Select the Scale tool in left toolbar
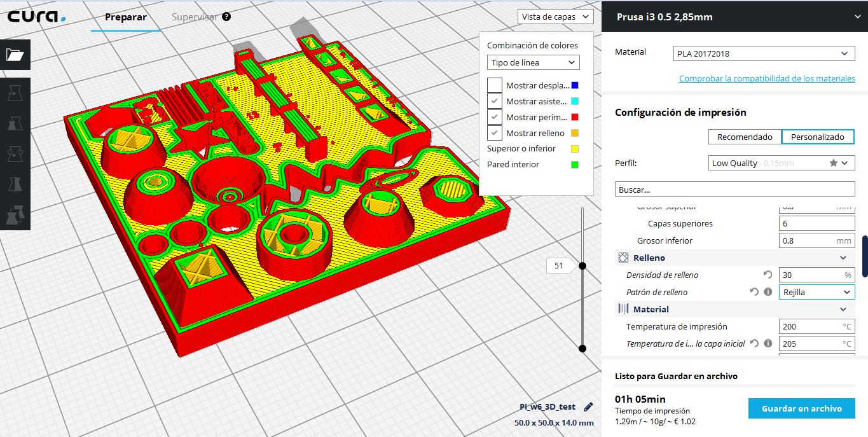Screen dimensions: 868x437 (x=15, y=123)
